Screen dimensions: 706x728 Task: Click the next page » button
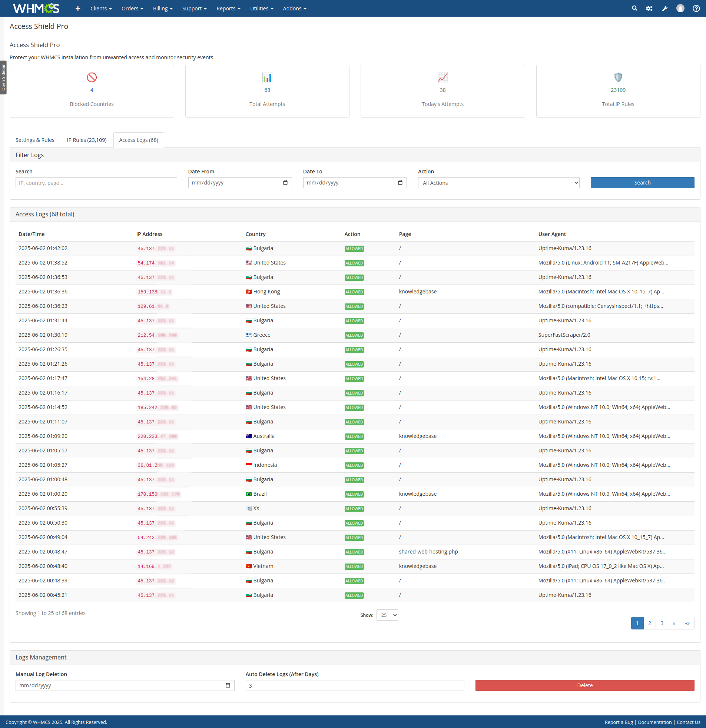point(674,623)
